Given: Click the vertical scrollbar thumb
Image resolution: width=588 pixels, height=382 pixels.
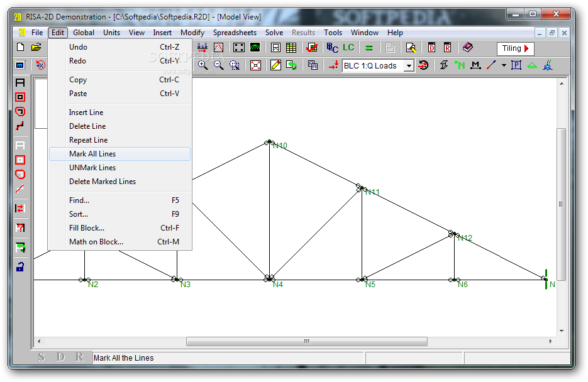Looking at the screenshot, I should [x=562, y=204].
